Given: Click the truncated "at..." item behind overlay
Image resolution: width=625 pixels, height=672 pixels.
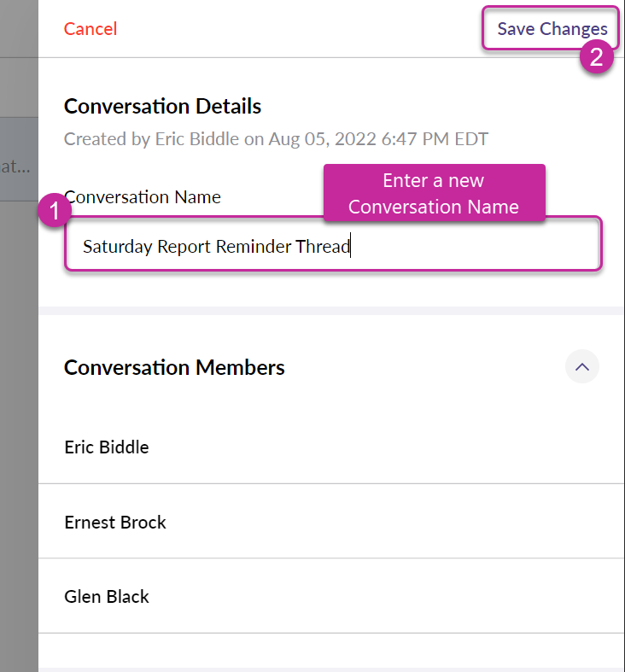Looking at the screenshot, I should click(x=15, y=166).
